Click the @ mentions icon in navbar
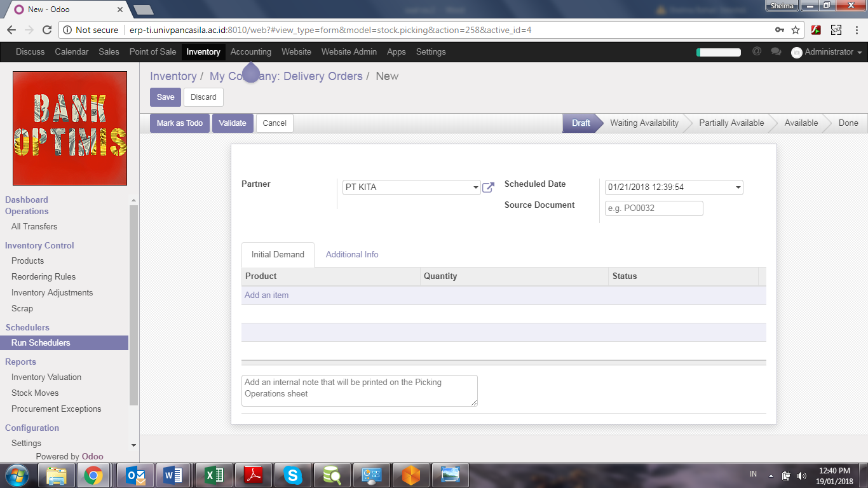Screen dimensions: 868x488 coord(756,51)
